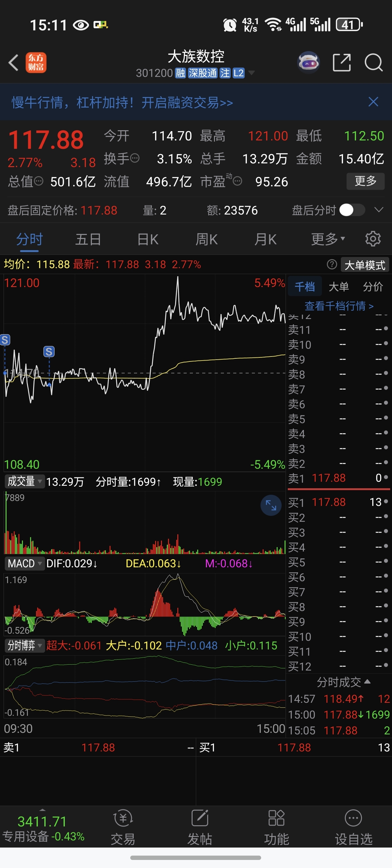The height and width of the screenshot is (868, 392).
Task: Tap the 盘后固定价格 117.88 value
Action: tap(99, 210)
